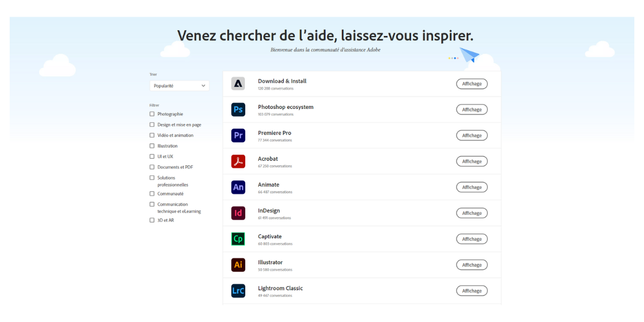Screen dimensions: 644x322
Task: Click Affichage button for Captivate
Action: point(472,239)
